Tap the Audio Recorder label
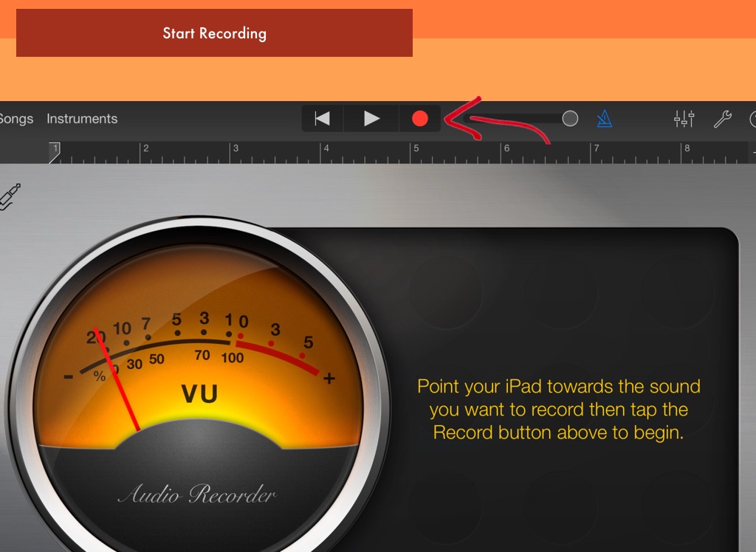 [x=196, y=494]
